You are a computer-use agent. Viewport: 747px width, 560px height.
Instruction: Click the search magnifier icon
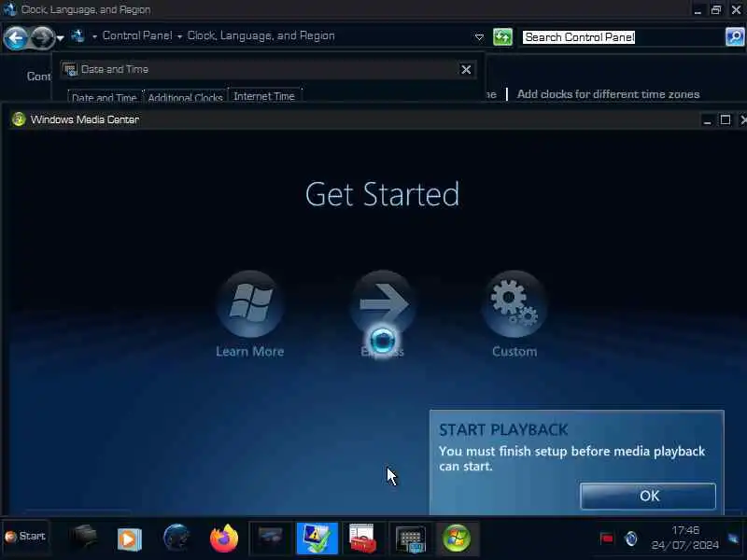pyautogui.click(x=735, y=36)
